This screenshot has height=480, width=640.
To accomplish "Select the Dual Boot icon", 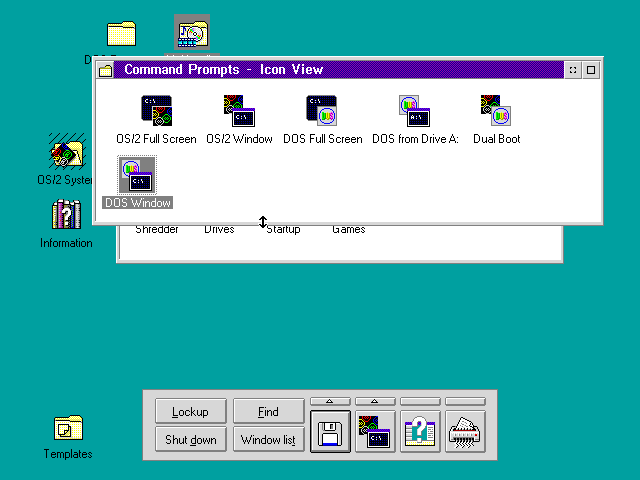I will pyautogui.click(x=496, y=111).
